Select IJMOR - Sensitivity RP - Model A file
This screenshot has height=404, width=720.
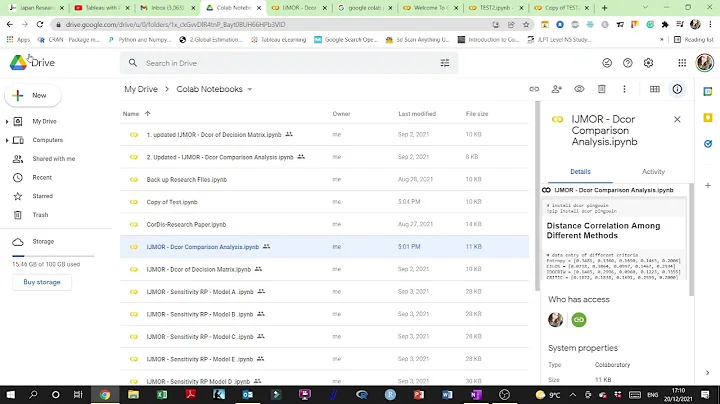point(324,292)
